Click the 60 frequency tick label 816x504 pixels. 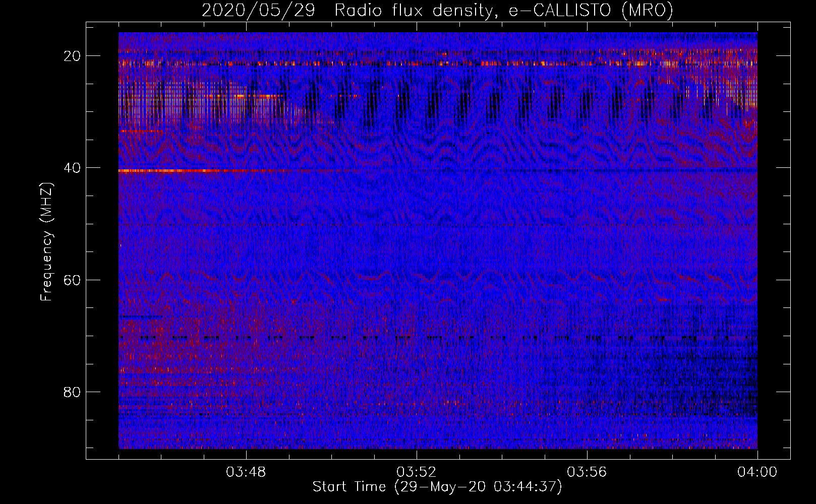click(72, 280)
